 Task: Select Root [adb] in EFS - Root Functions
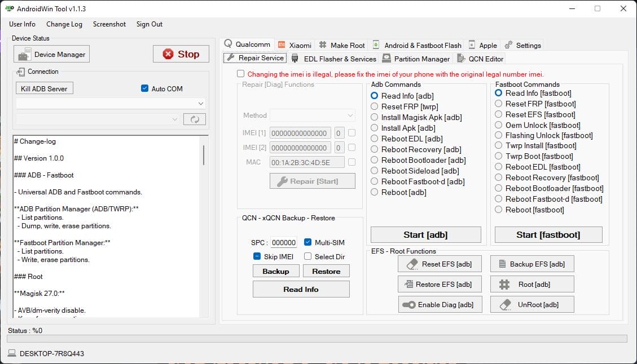(531, 284)
